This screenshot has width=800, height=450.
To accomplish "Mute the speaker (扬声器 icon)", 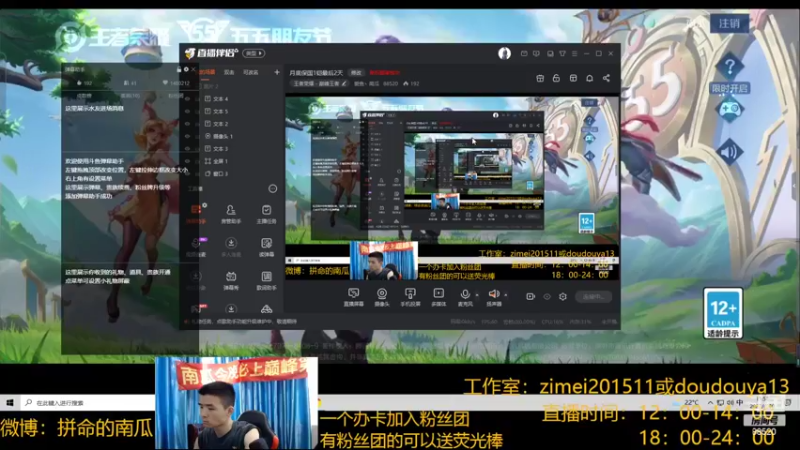I will [493, 296].
